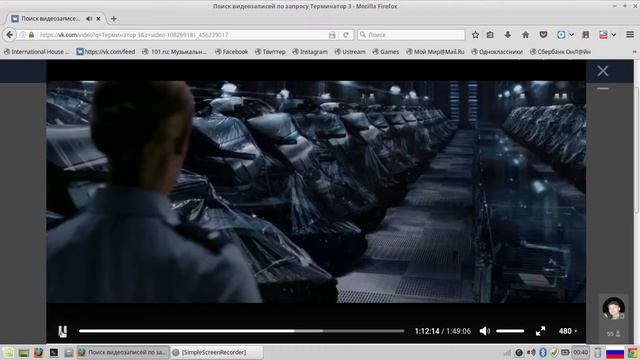640x360 pixels.
Task: Open the Твиттер bookmark
Action: 270,52
